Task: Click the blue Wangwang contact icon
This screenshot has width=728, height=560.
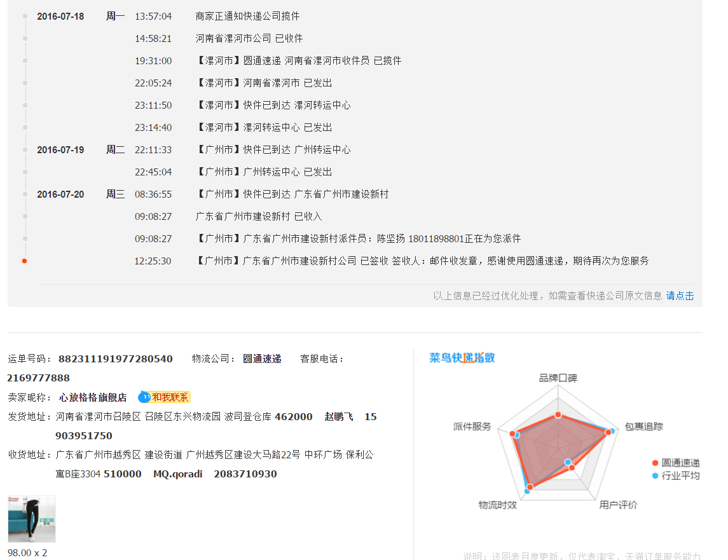Action: click(144, 397)
